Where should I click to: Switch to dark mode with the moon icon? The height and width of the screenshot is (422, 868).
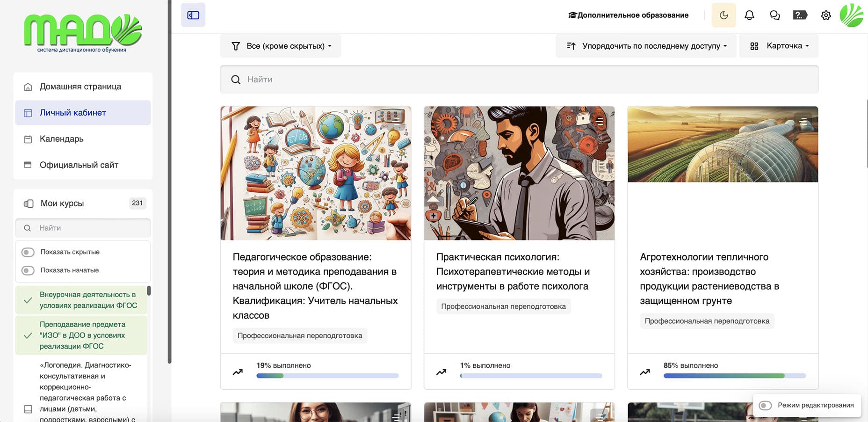click(723, 15)
